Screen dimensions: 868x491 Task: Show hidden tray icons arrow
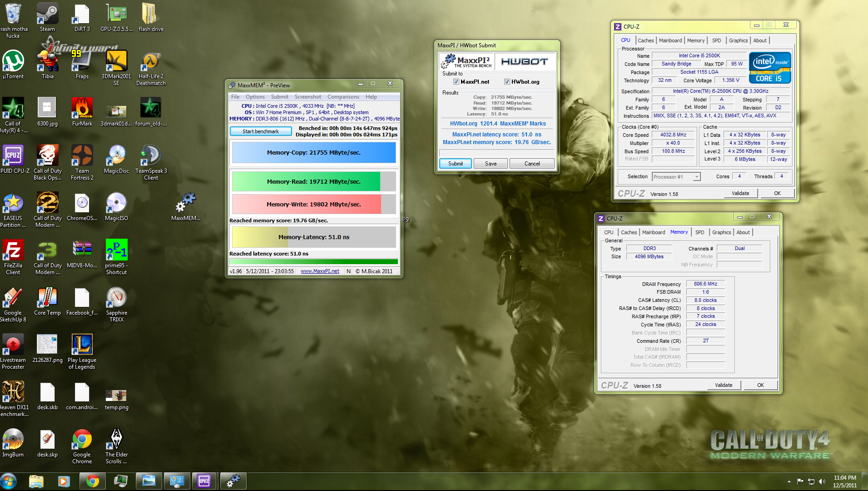click(x=789, y=481)
